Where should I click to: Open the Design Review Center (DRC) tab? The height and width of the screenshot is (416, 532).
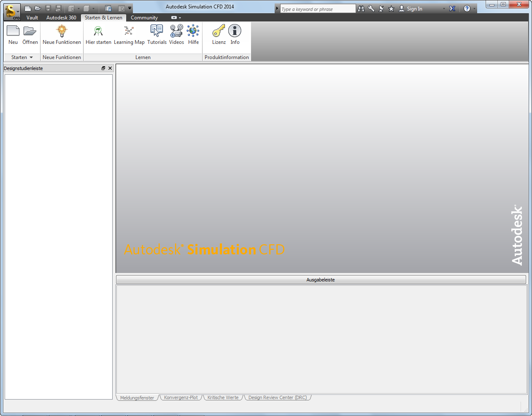pos(278,397)
